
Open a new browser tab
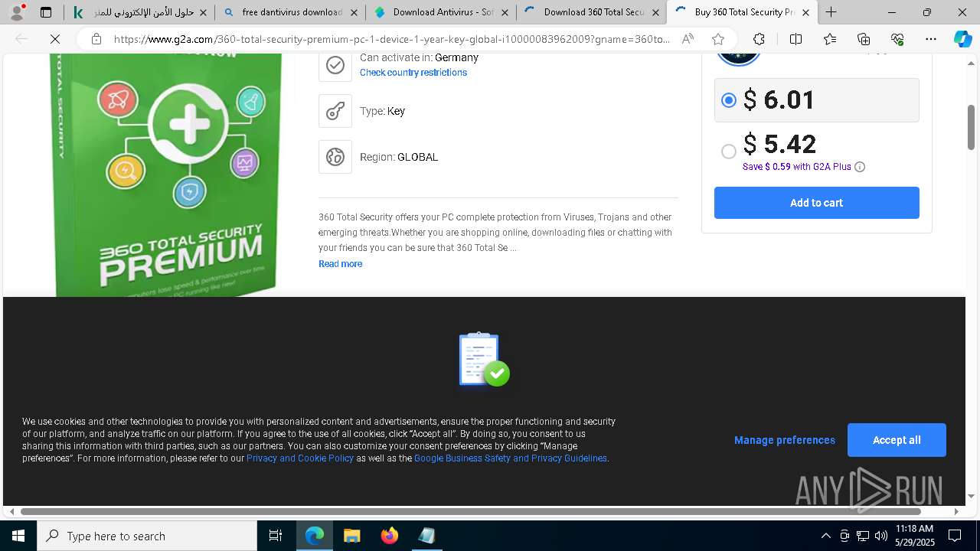[831, 12]
